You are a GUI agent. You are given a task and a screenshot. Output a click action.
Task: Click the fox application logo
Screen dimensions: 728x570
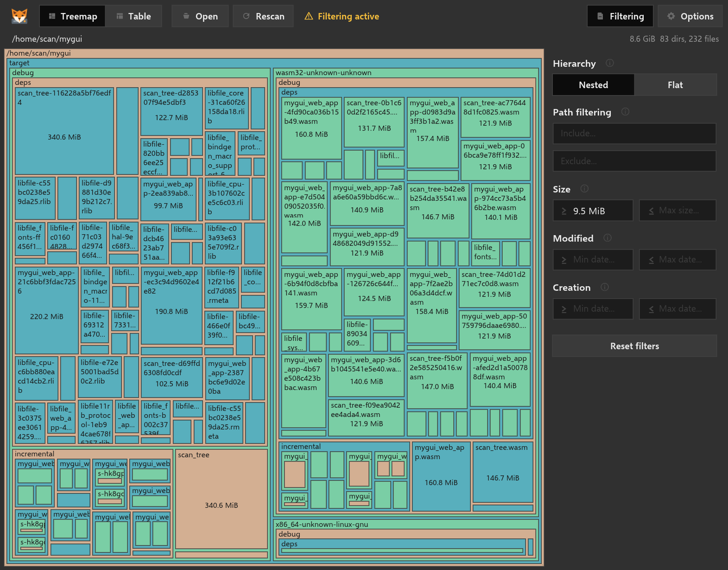pyautogui.click(x=19, y=16)
